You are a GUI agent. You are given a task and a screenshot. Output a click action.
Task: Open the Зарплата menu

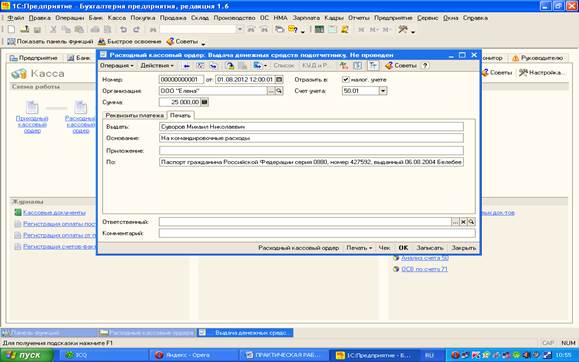tap(306, 18)
